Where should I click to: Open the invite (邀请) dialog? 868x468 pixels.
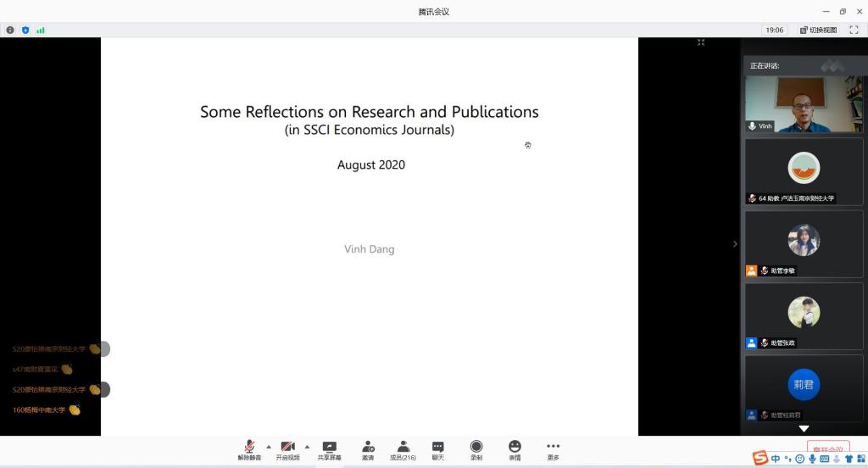tap(368, 450)
